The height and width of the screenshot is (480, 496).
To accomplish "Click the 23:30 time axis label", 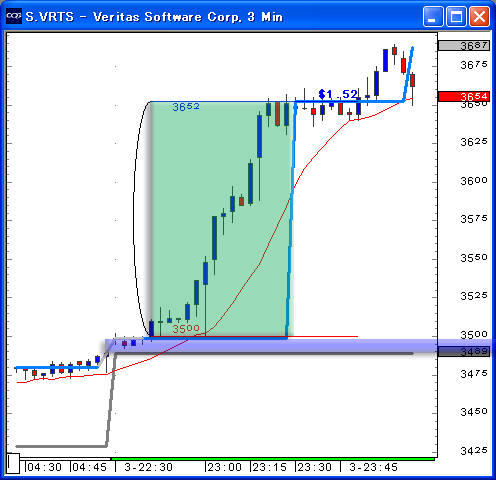I will point(314,467).
